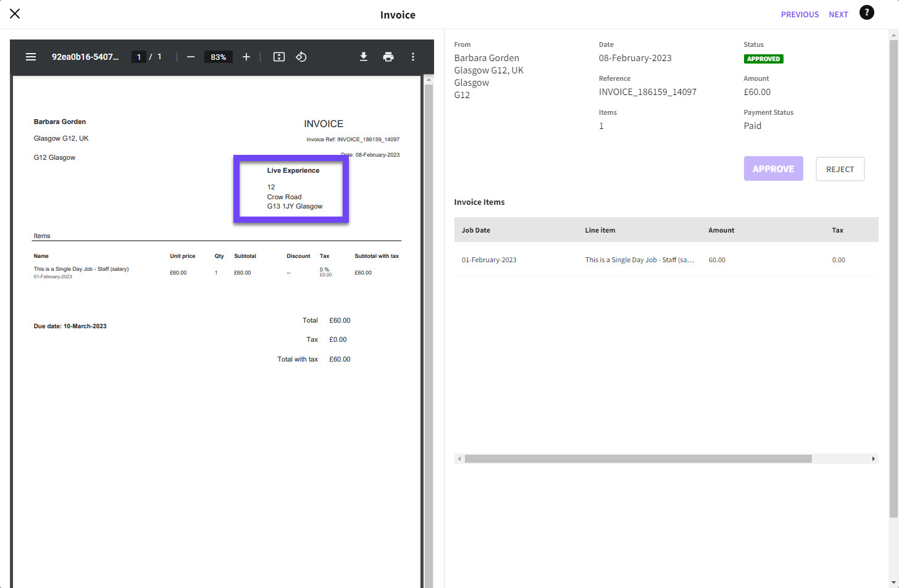Print the invoice PDF

(388, 57)
